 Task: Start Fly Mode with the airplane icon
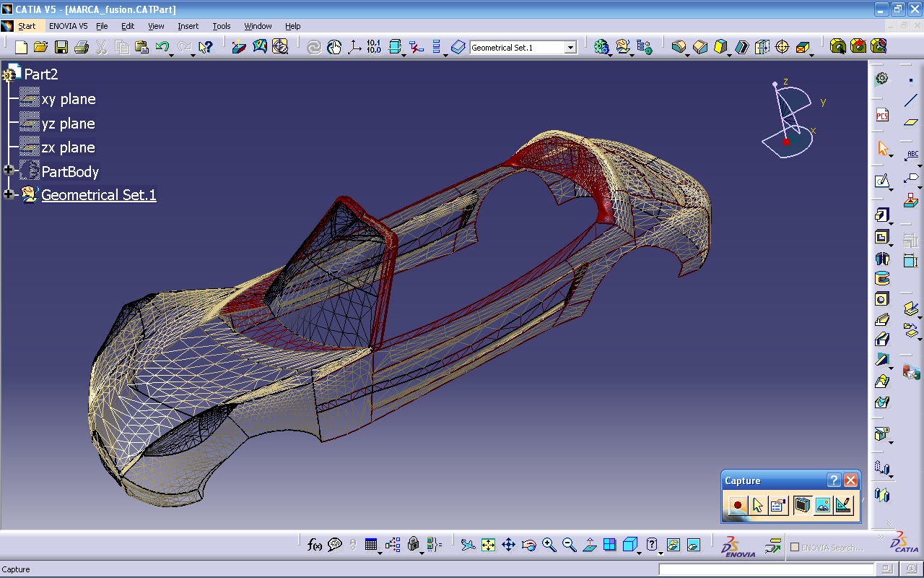click(468, 545)
